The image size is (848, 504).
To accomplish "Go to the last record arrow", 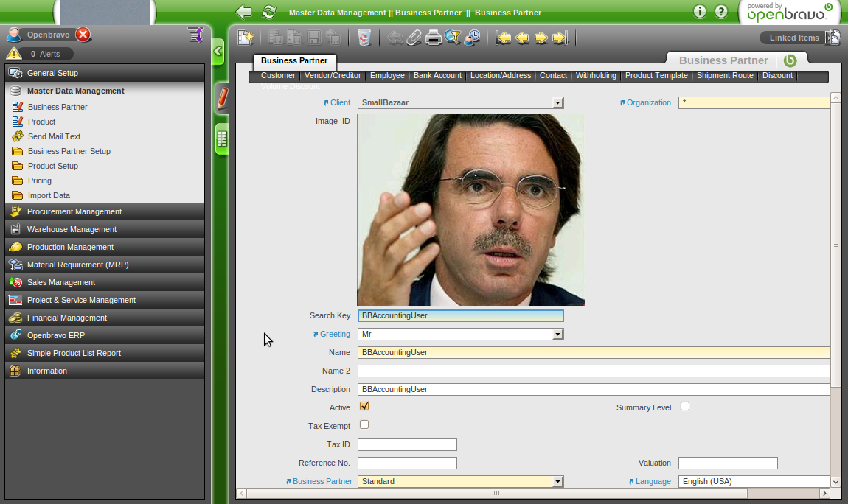I will (560, 38).
